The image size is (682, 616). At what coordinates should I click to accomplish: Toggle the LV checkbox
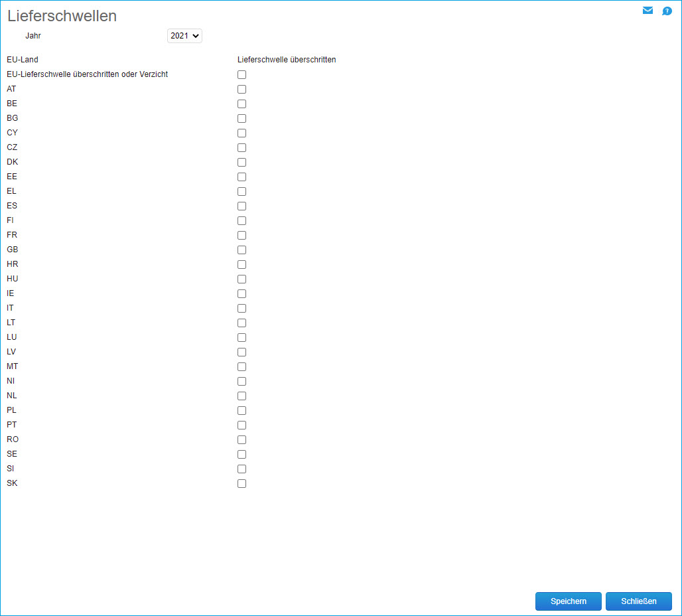[x=242, y=352]
